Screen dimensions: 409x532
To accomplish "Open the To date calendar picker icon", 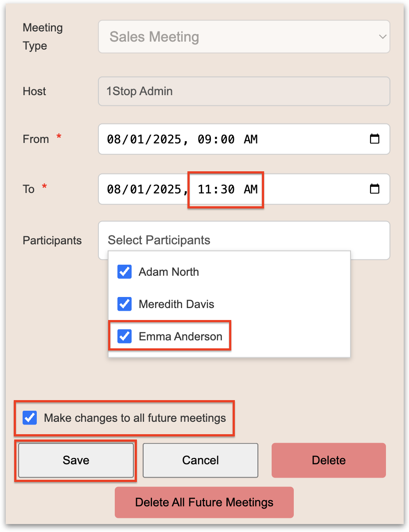I will (374, 189).
